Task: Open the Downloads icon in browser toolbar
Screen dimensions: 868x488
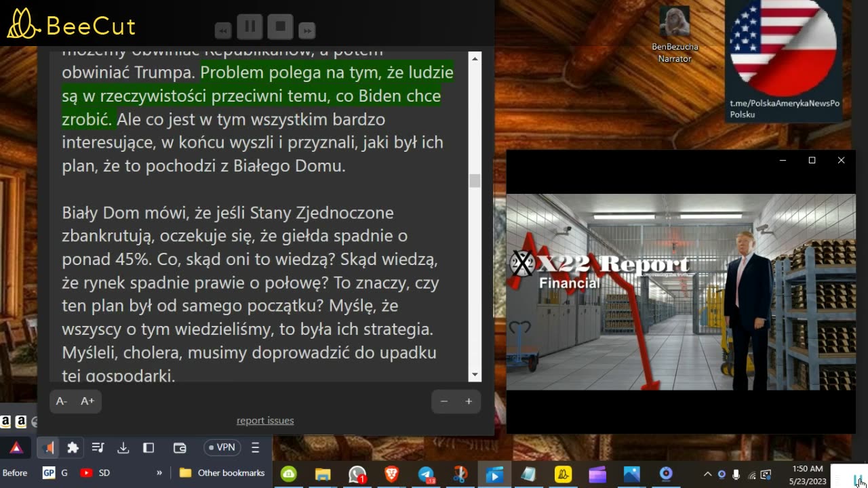Action: [x=123, y=447]
